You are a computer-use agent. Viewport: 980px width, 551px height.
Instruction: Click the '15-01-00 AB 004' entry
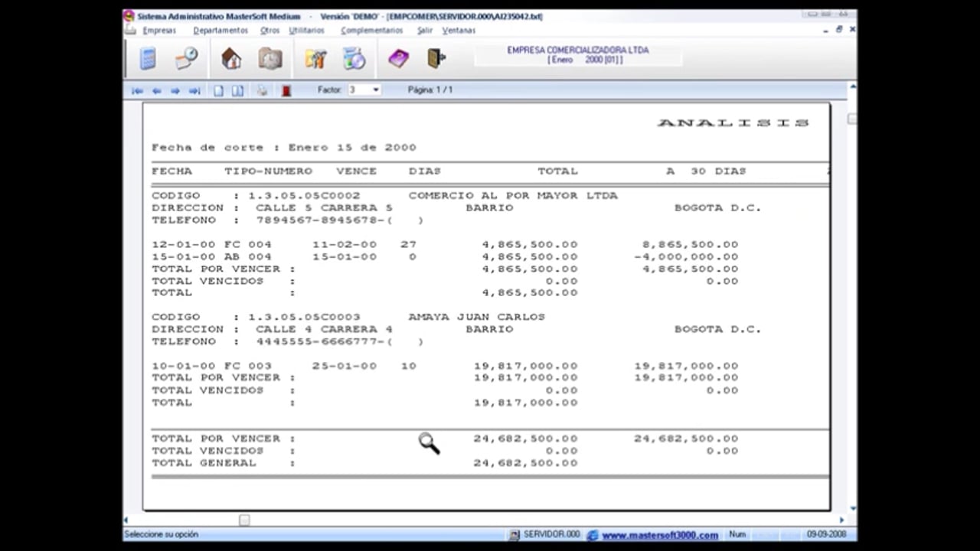211,257
